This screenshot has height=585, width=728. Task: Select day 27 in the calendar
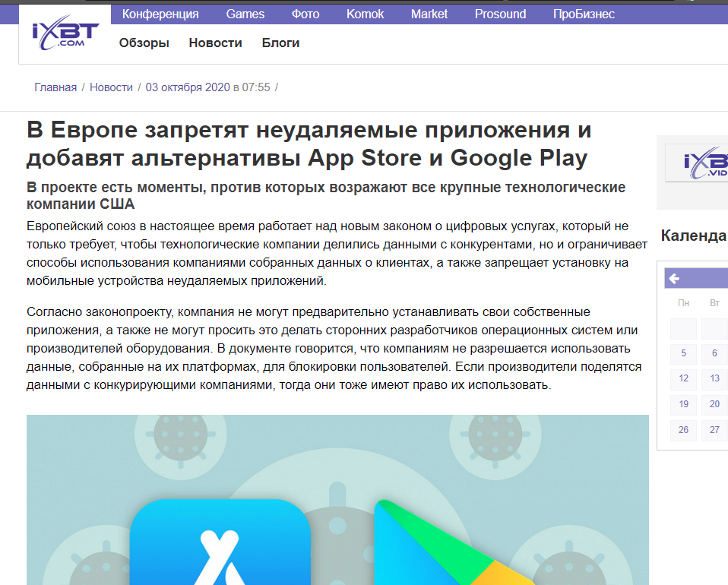click(x=714, y=430)
